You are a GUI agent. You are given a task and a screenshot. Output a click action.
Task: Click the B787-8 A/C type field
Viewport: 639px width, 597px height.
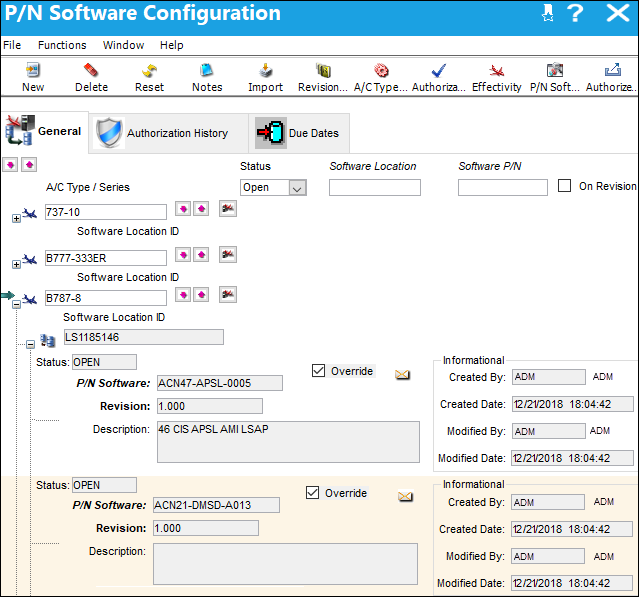coord(106,298)
